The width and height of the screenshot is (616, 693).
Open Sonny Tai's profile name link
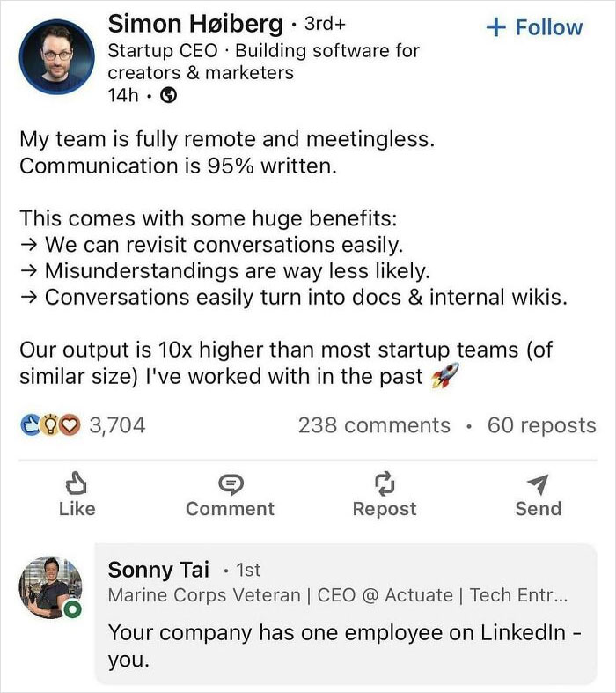point(158,570)
